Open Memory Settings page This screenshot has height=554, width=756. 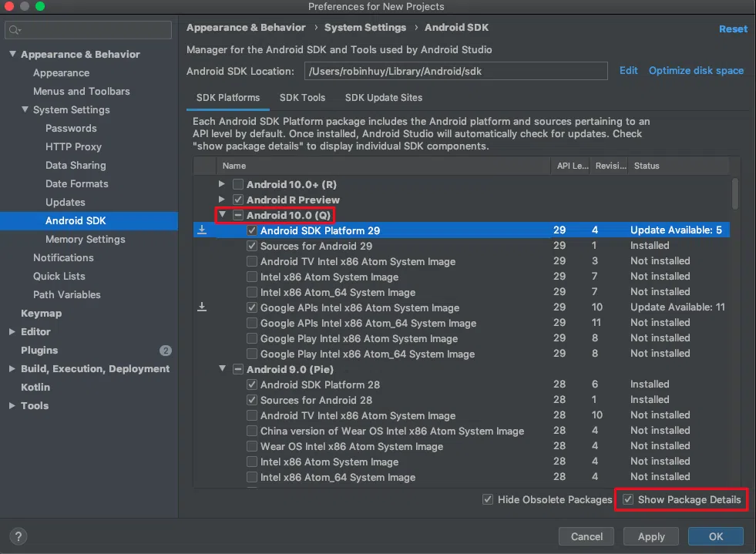(x=86, y=239)
